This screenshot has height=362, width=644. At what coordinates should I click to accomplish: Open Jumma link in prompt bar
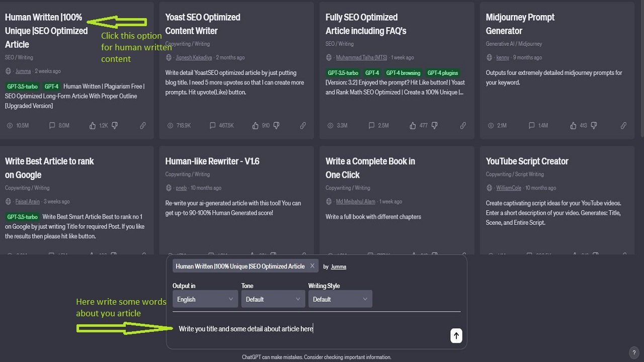pos(339,266)
